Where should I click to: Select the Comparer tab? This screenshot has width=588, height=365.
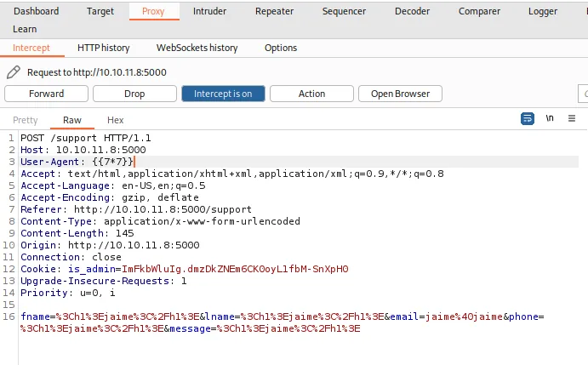point(479,11)
